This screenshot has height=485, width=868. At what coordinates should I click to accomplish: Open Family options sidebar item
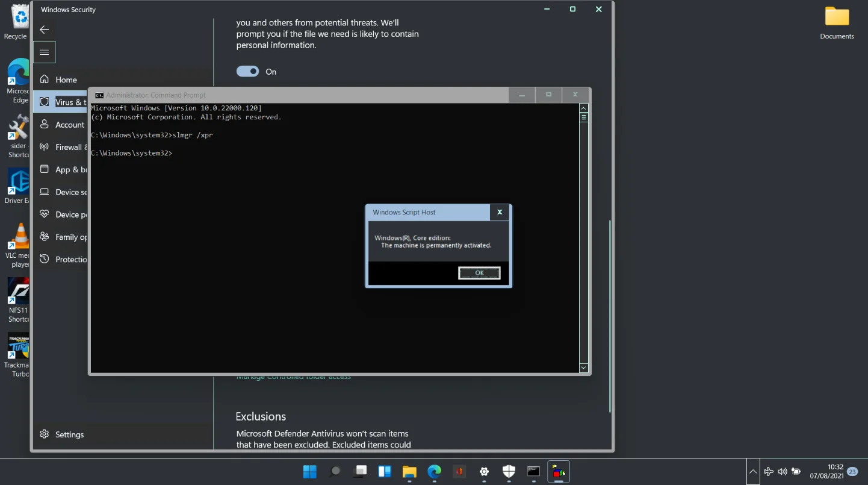click(60, 237)
